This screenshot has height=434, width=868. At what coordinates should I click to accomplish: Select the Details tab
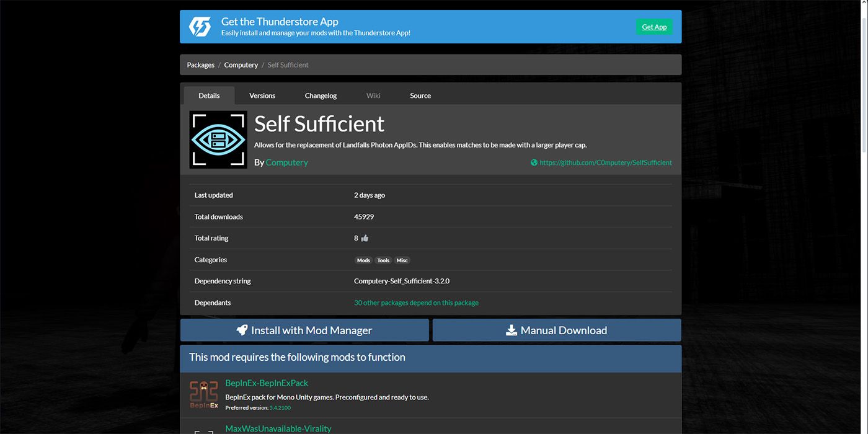(209, 95)
